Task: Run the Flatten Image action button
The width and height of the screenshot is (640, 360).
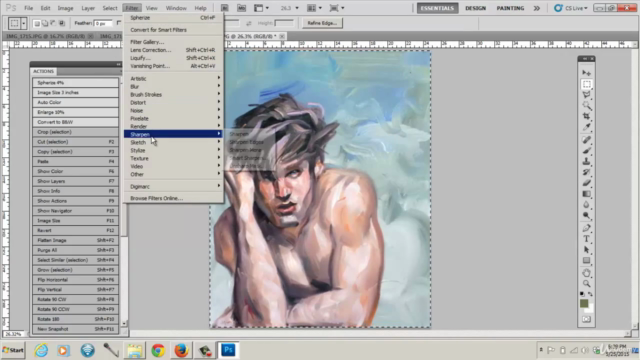Action: click(x=76, y=240)
